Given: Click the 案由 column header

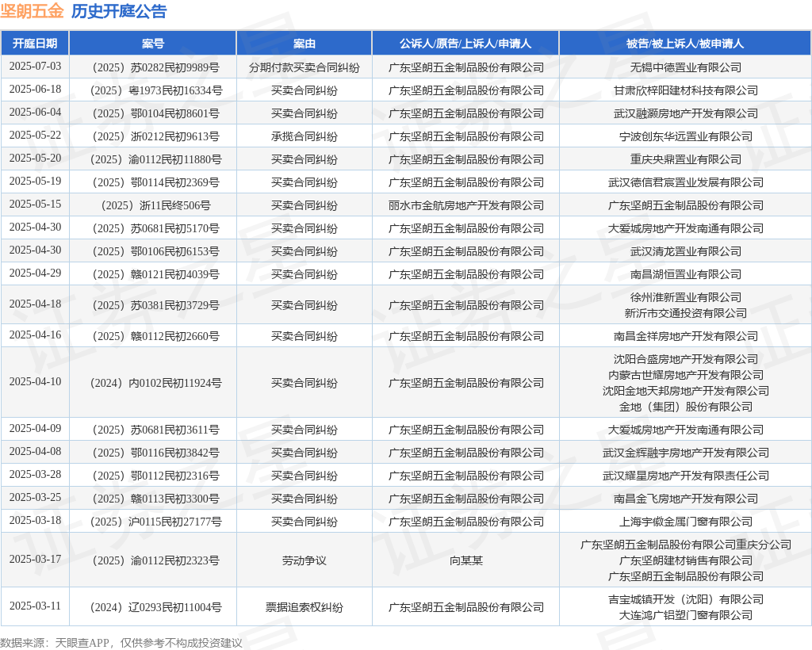Looking at the screenshot, I should [304, 44].
